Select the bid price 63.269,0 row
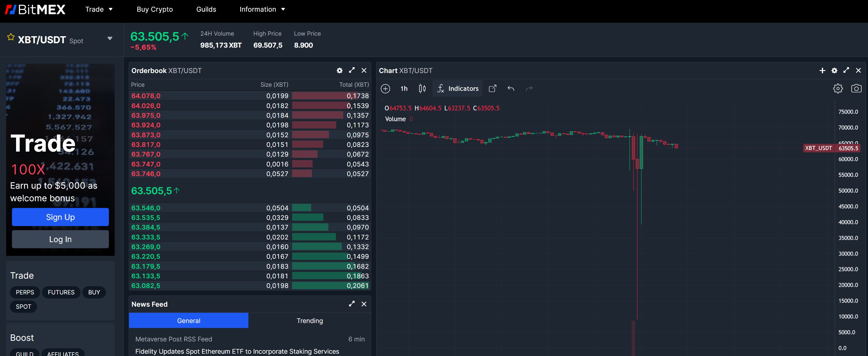The width and height of the screenshot is (868, 356). click(x=250, y=247)
